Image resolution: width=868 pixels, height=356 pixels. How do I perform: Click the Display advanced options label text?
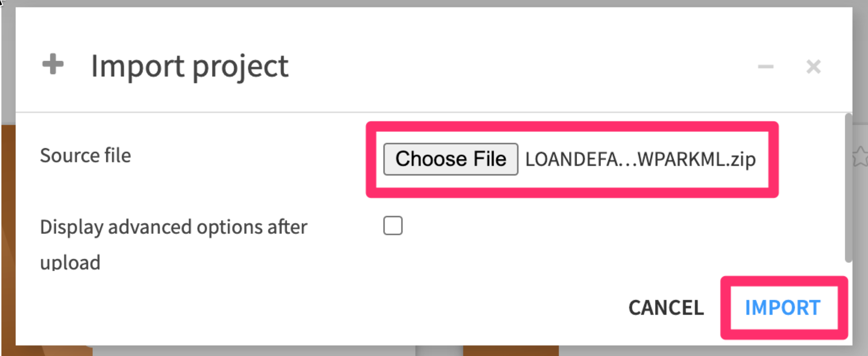point(173,227)
